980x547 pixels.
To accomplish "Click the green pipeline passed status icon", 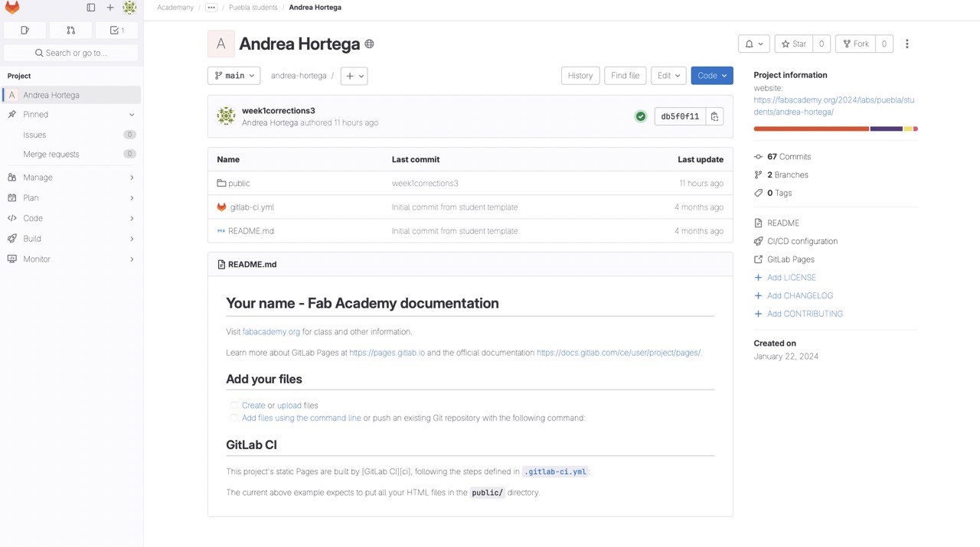I will pos(640,116).
